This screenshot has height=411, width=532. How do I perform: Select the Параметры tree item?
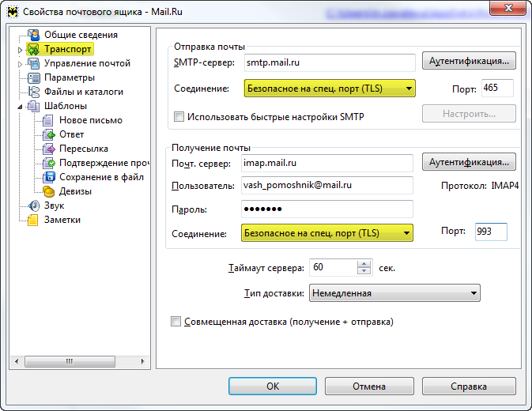(70, 77)
